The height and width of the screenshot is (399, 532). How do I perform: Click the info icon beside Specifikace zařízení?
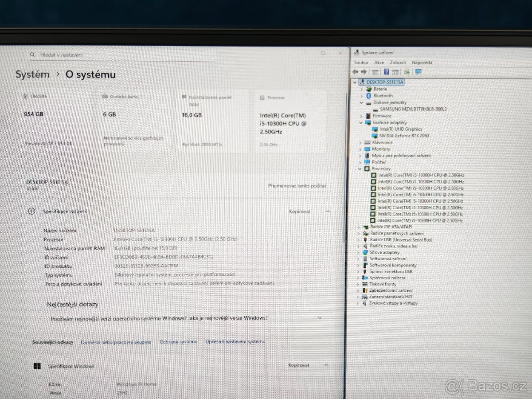(31, 211)
